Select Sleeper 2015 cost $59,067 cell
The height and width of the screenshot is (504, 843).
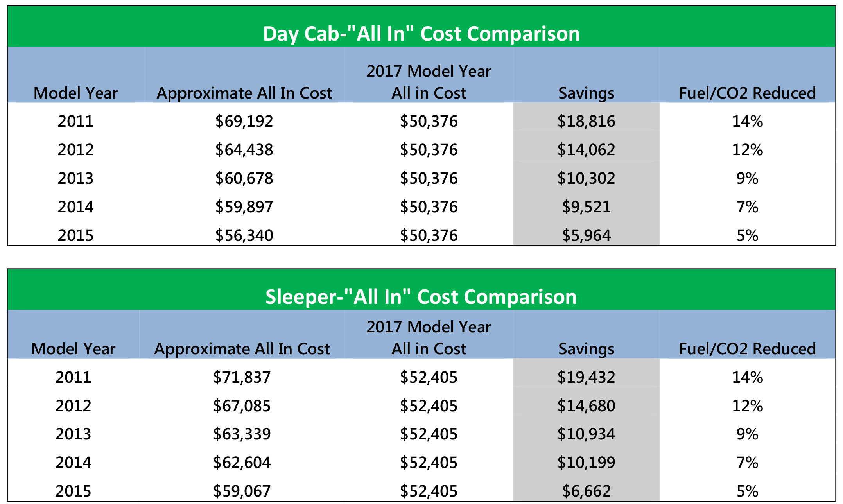pos(242,491)
